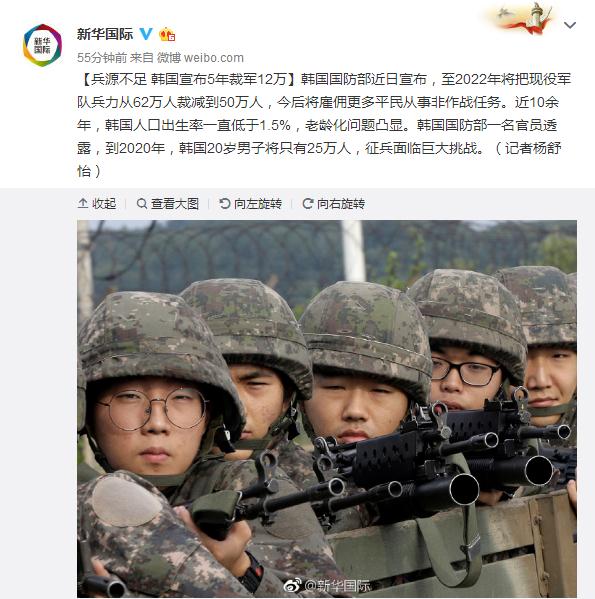Screen dimensions: 595x599
Task: Choose the 向右旋转 label
Action: pyautogui.click(x=341, y=204)
